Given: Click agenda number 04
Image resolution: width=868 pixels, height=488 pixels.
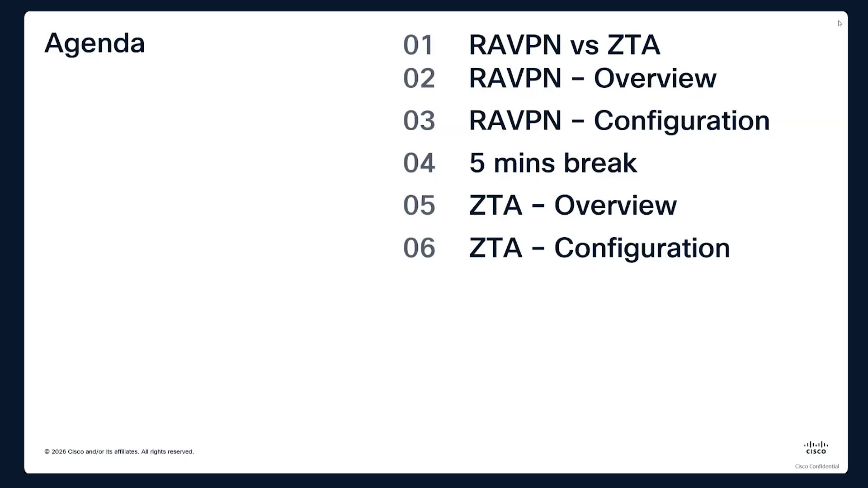Looking at the screenshot, I should click(419, 163).
